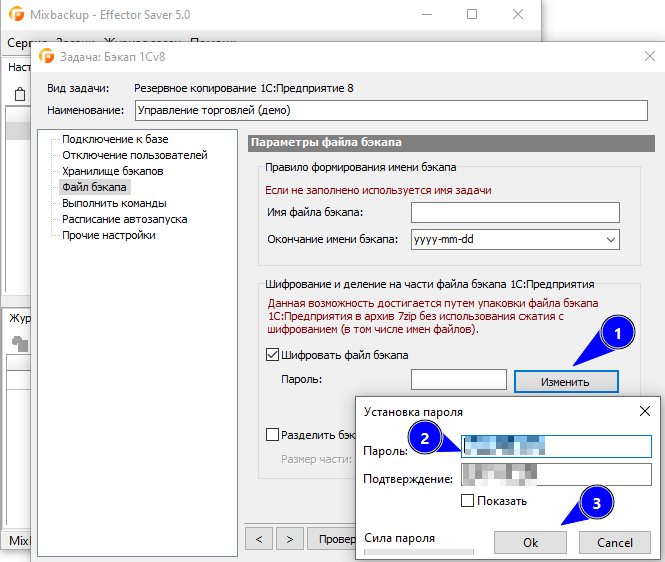Select Подключение к базе tree item

coord(115,139)
